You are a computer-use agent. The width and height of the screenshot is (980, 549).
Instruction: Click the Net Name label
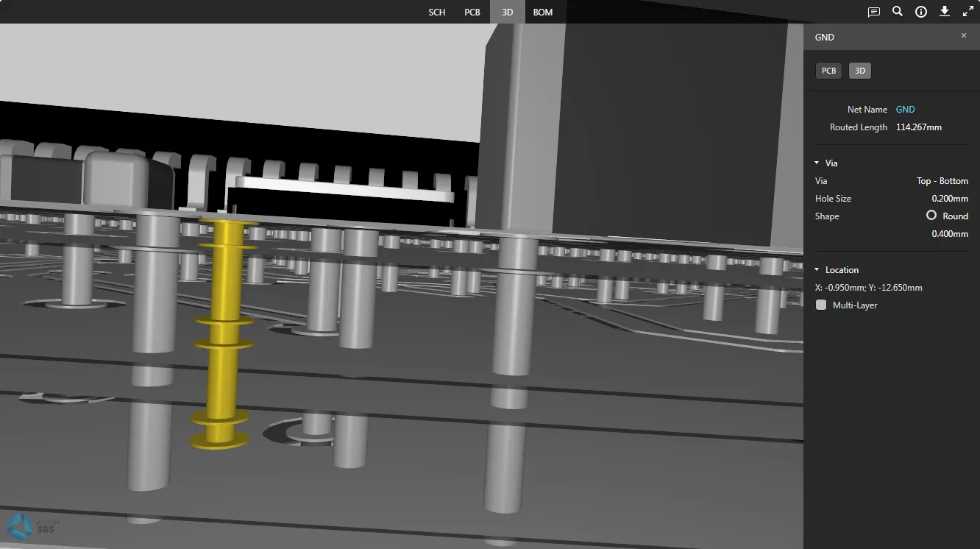(867, 110)
